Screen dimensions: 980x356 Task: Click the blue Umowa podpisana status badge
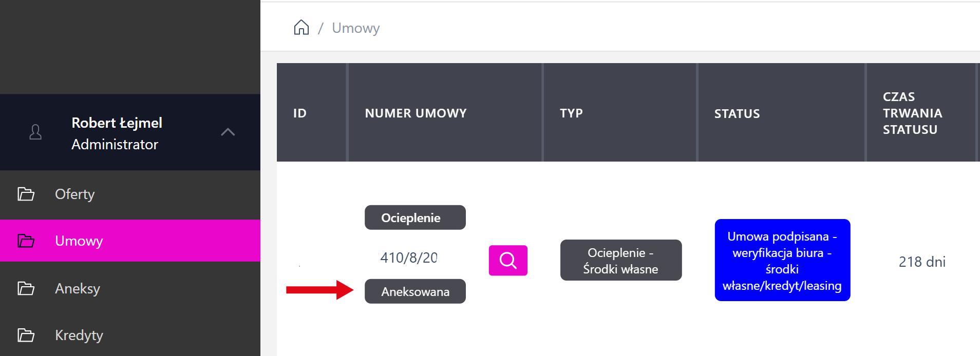(782, 260)
